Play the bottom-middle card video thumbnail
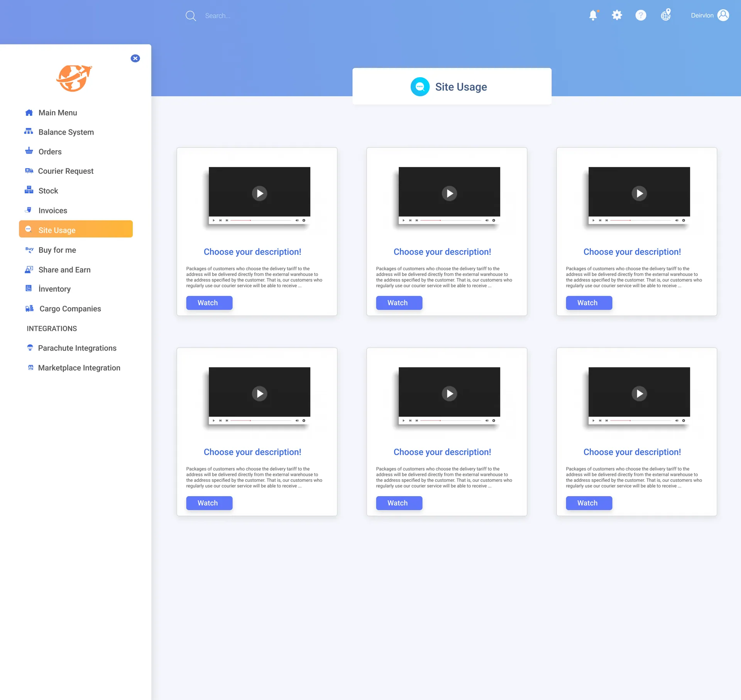The width and height of the screenshot is (741, 700). click(450, 394)
